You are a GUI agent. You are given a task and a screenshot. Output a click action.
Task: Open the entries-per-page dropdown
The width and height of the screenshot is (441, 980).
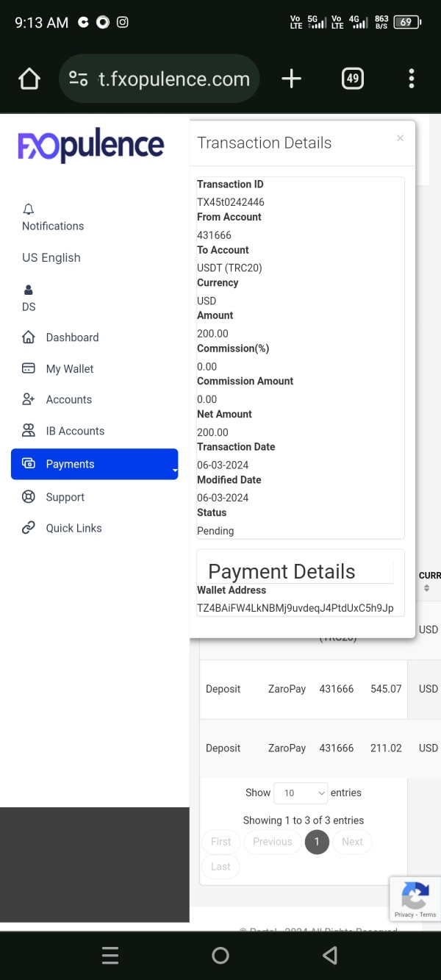coord(301,793)
